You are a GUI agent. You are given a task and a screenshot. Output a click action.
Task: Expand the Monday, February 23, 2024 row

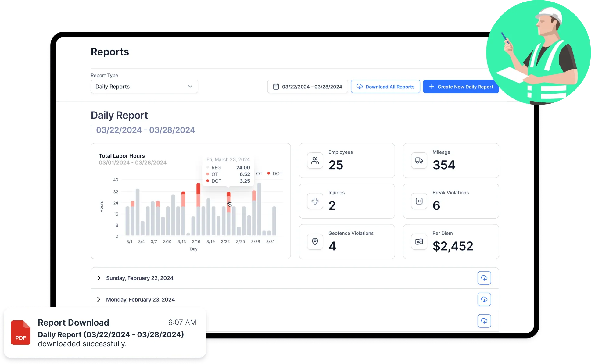pyautogui.click(x=99, y=299)
